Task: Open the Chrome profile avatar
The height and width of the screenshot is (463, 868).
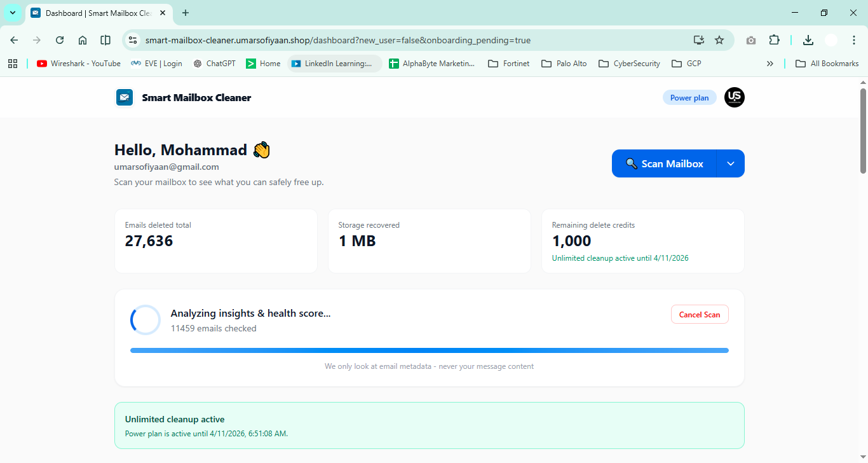Action: coord(831,40)
